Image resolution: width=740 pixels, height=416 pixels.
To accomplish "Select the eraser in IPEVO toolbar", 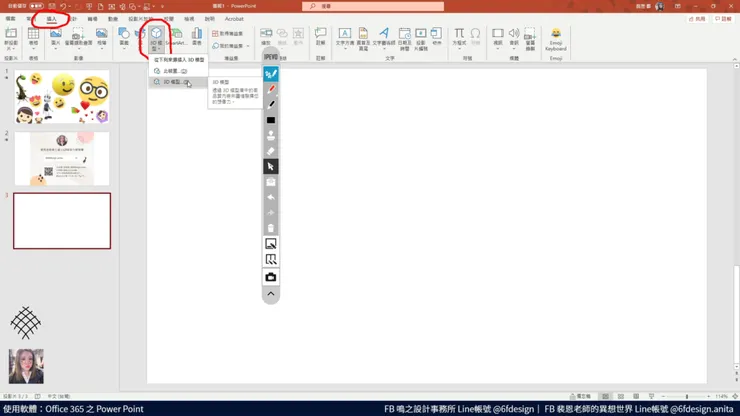I will click(x=271, y=151).
